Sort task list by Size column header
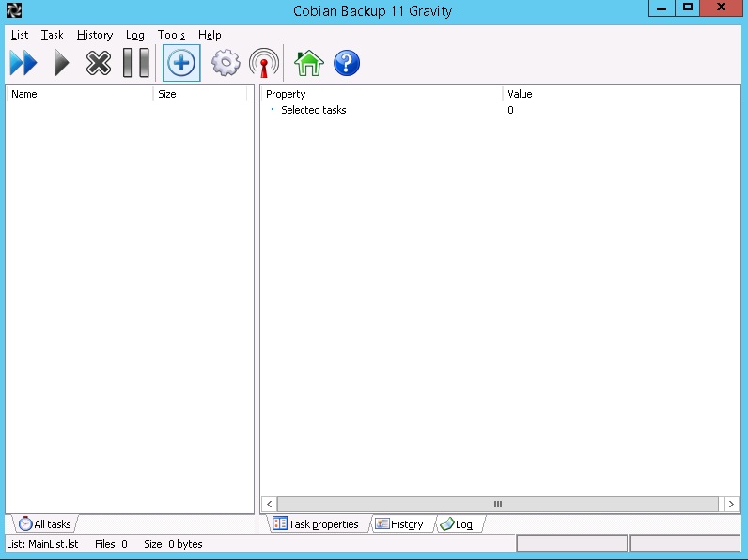748x560 pixels. tap(200, 94)
